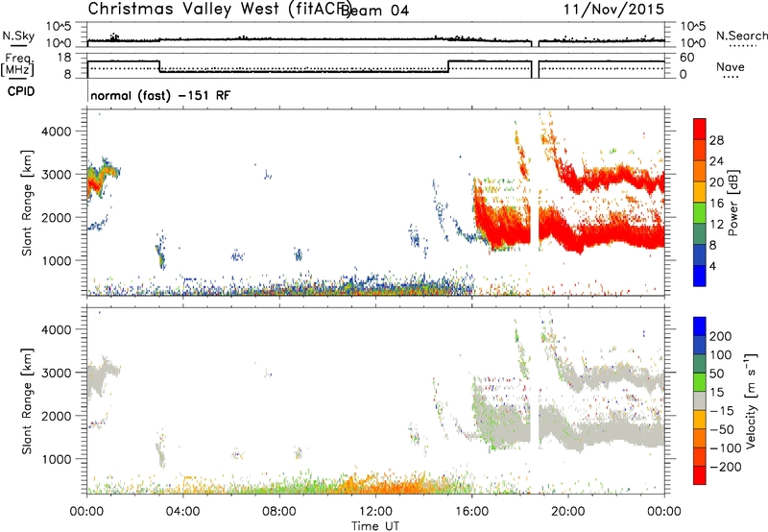Click the '200' label on Velocity colorbar

click(721, 336)
